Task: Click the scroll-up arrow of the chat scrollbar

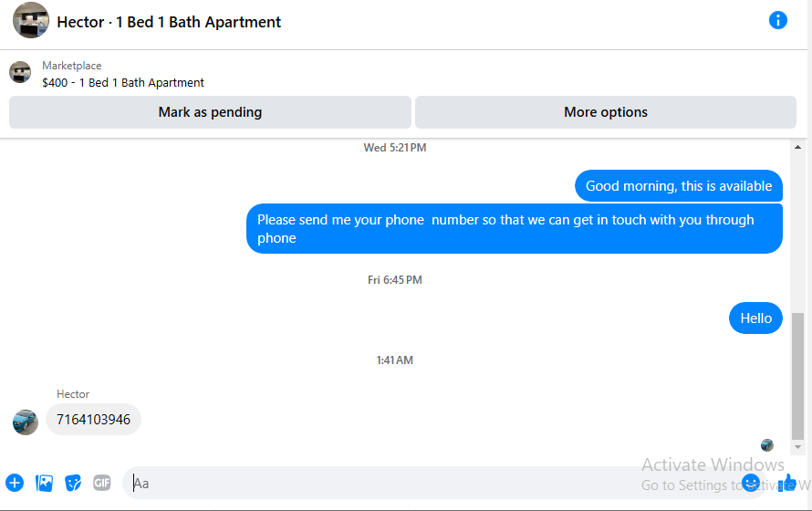Action: click(797, 148)
